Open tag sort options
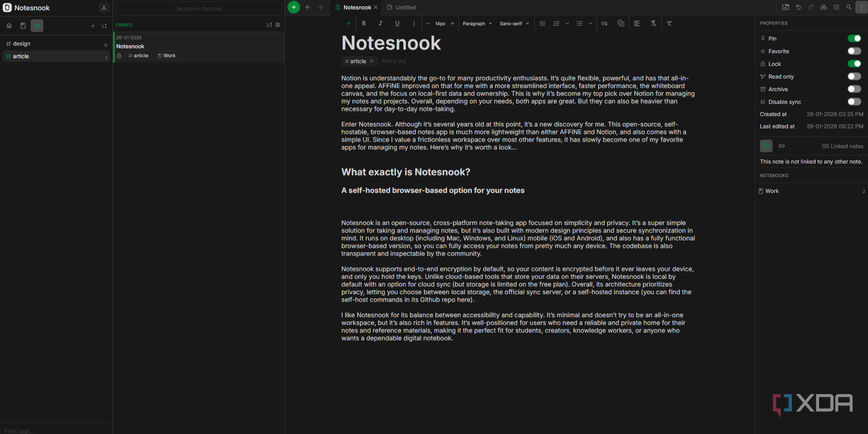 pos(104,26)
